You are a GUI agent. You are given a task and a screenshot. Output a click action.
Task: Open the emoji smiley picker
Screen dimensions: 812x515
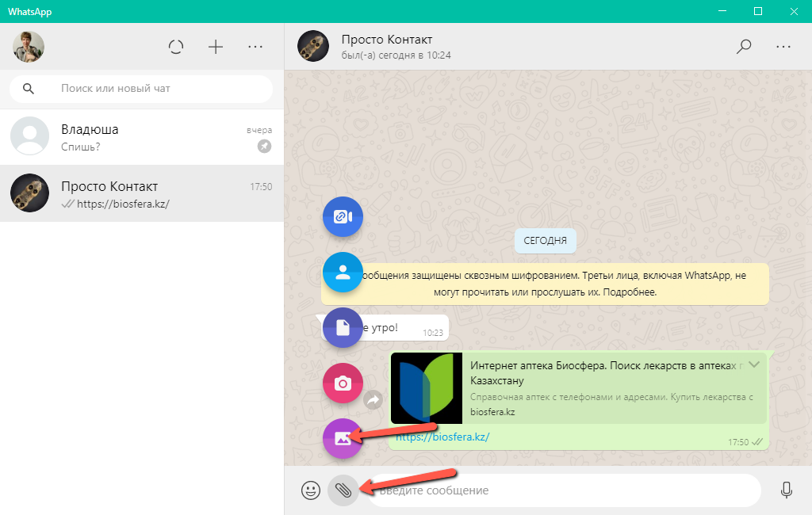pos(310,490)
